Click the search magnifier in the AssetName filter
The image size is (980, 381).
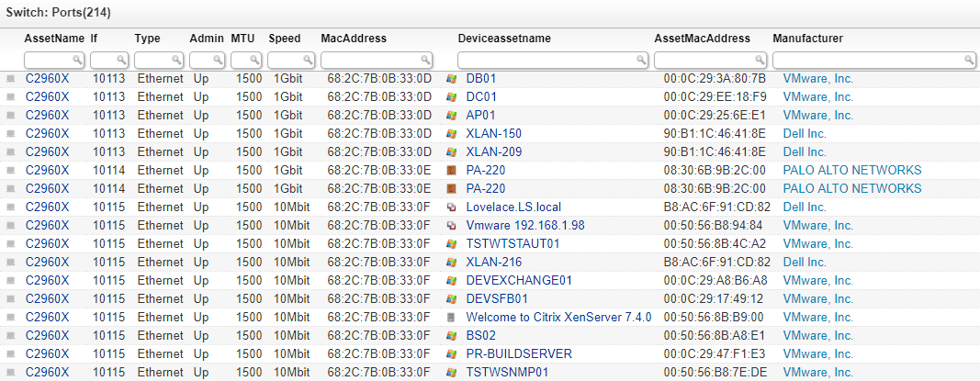pos(78,60)
